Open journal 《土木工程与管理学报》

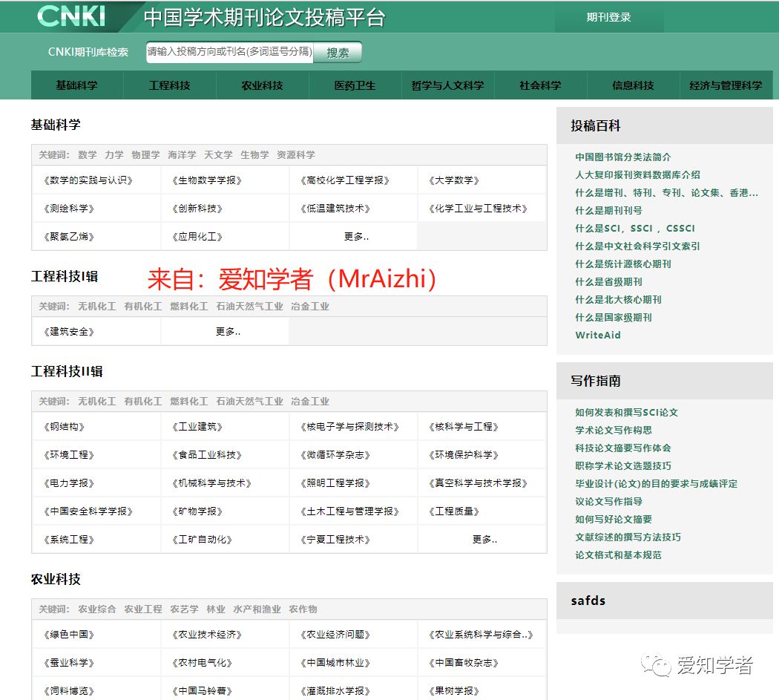pos(349,512)
